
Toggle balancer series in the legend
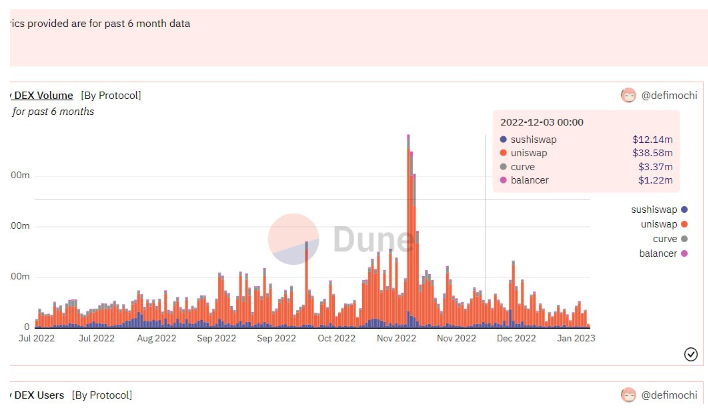(663, 254)
